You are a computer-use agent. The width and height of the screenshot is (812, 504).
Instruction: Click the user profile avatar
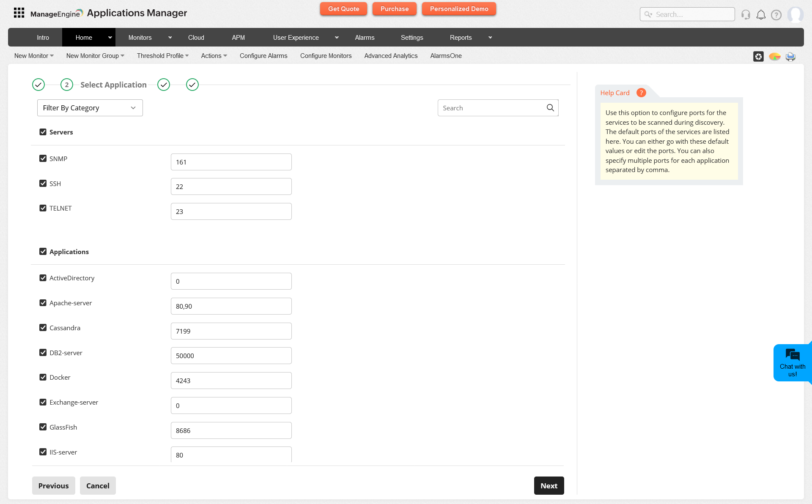(x=795, y=15)
